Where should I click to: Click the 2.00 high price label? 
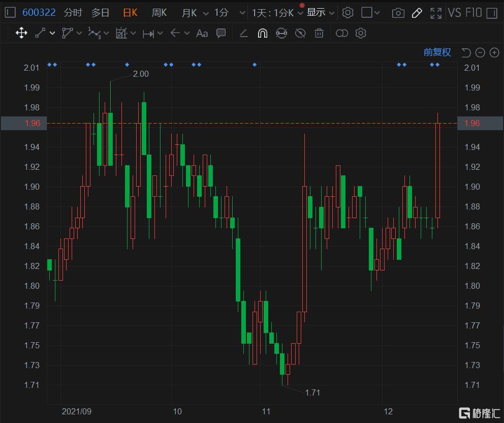141,74
